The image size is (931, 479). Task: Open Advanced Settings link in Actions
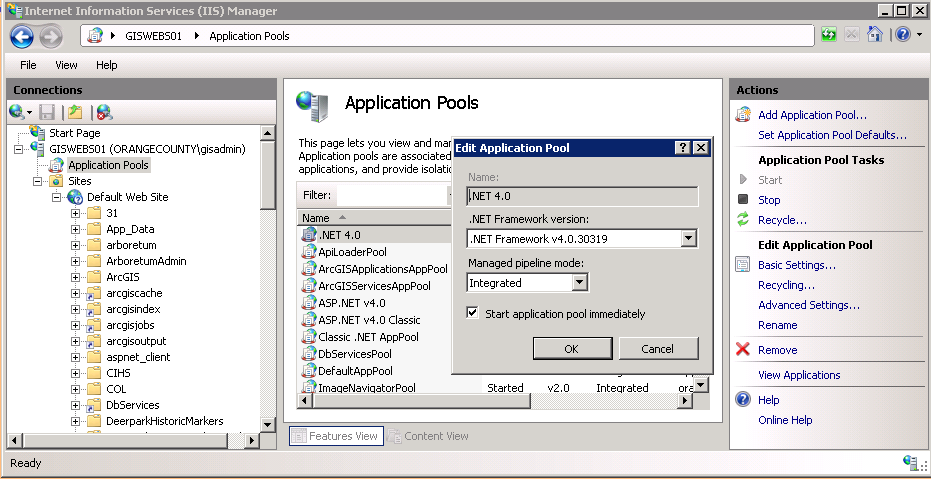(x=808, y=305)
